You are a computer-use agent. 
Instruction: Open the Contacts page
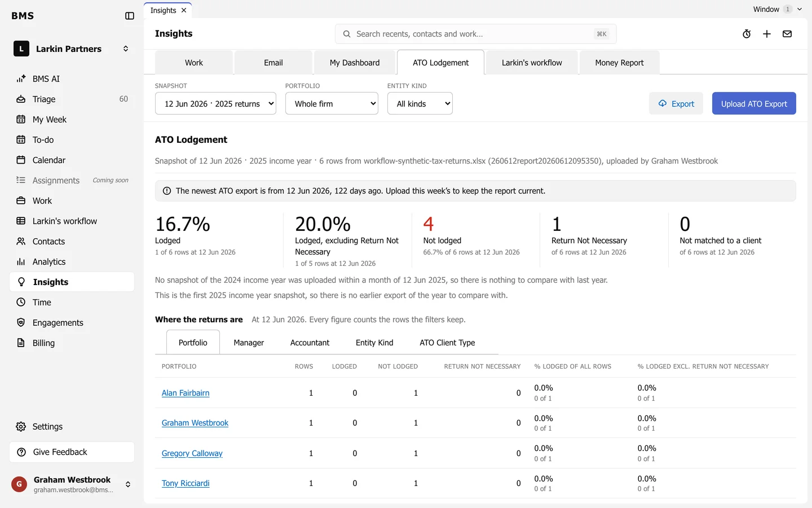click(72, 242)
